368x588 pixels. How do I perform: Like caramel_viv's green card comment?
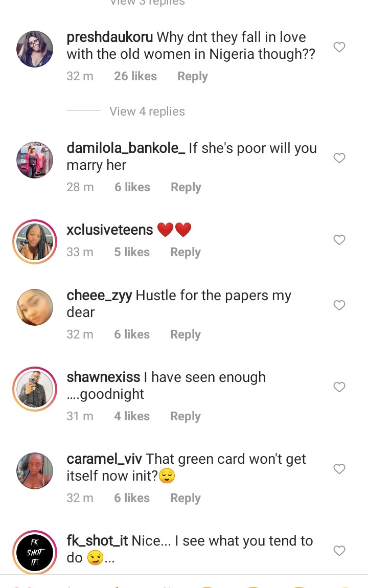[339, 469]
